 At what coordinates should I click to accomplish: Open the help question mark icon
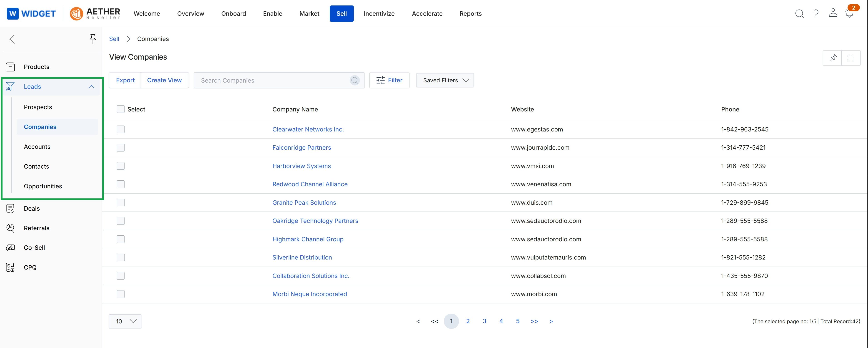816,13
